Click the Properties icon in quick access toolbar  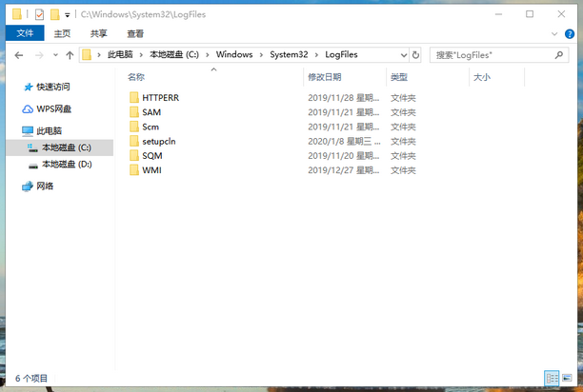(x=38, y=15)
